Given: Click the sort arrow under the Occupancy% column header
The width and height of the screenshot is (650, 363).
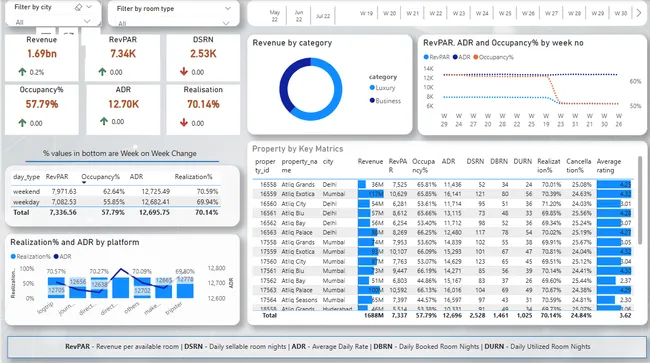Looking at the screenshot, I should tap(84, 182).
